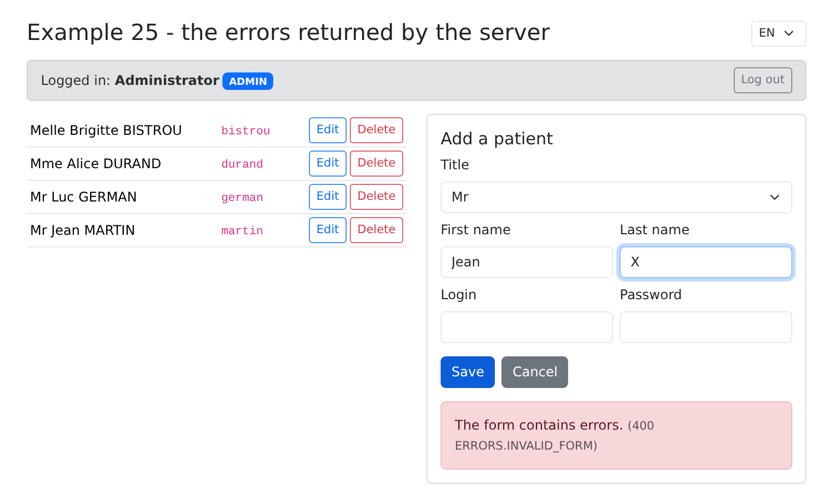Click the Log out button
The height and width of the screenshot is (504, 833).
pyautogui.click(x=762, y=80)
